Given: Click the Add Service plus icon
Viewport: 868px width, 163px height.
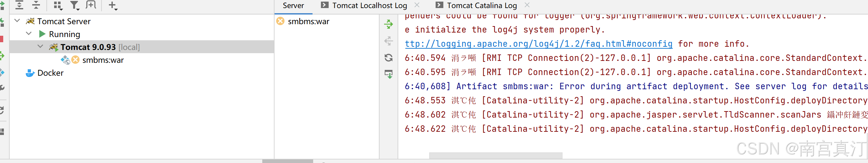Looking at the screenshot, I should (113, 5).
